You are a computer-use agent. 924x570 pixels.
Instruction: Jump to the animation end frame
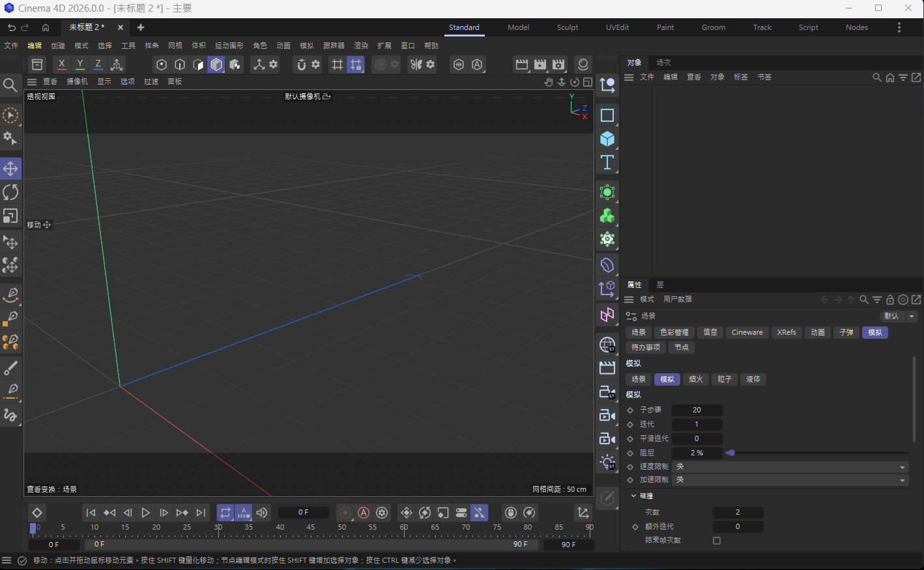coord(201,513)
